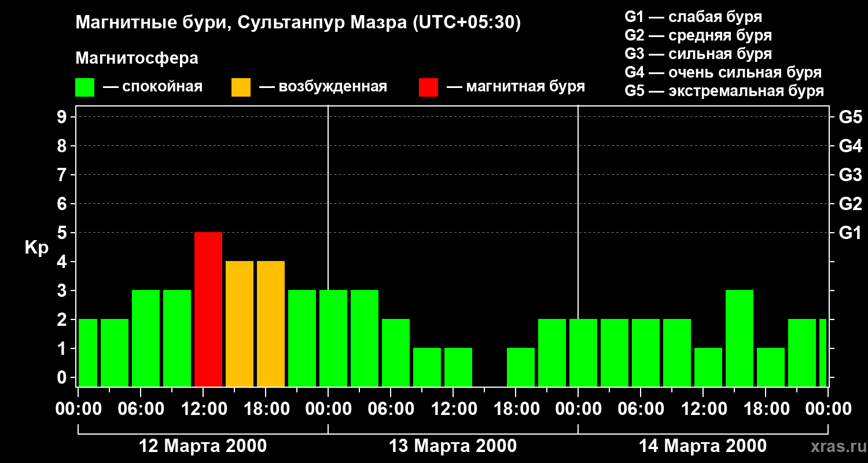Click the "— спокойная" legend label
The width and height of the screenshot is (868, 463).
(x=153, y=87)
